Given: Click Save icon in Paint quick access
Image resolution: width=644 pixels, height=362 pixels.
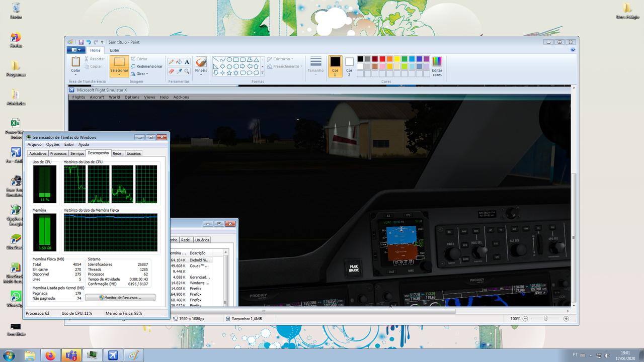Looking at the screenshot, I should pyautogui.click(x=80, y=42).
